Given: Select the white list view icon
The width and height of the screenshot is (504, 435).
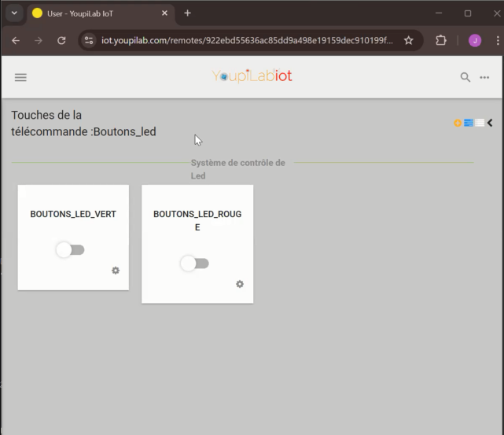Looking at the screenshot, I should pos(480,123).
